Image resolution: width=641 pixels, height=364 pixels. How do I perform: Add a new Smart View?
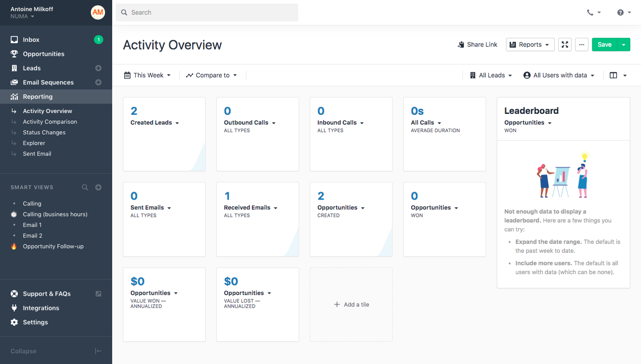(x=98, y=188)
